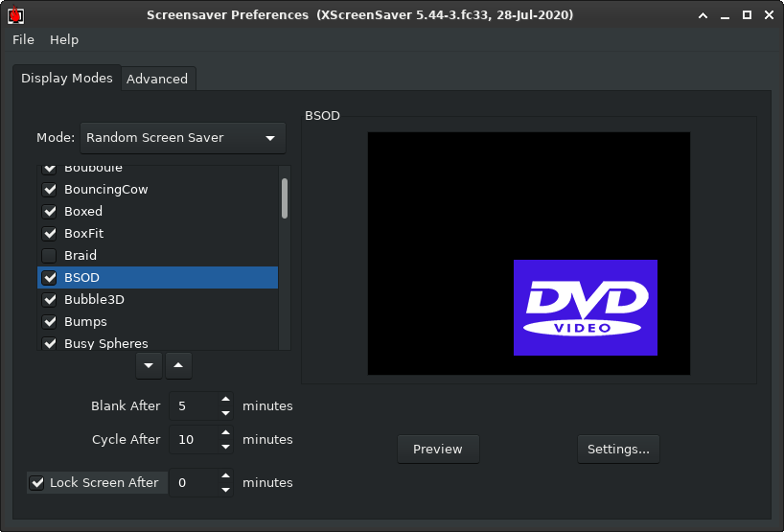Open the File menu

(x=23, y=39)
